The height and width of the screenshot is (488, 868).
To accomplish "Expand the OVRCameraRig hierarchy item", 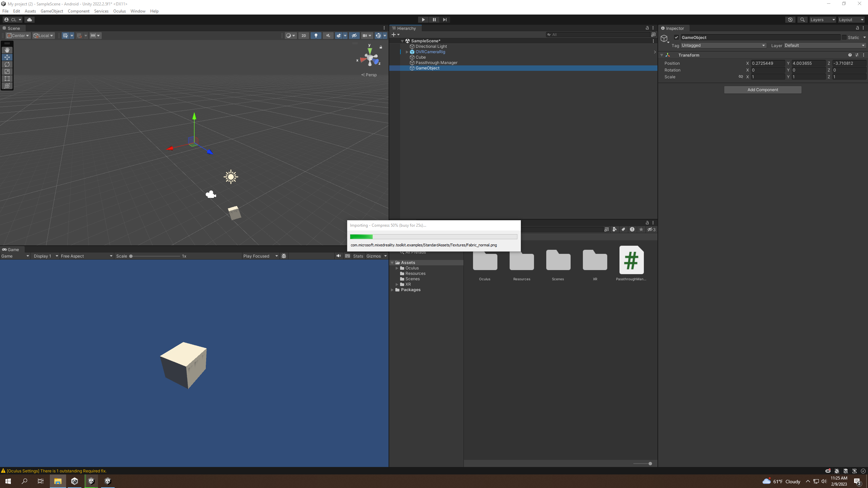I will (407, 52).
